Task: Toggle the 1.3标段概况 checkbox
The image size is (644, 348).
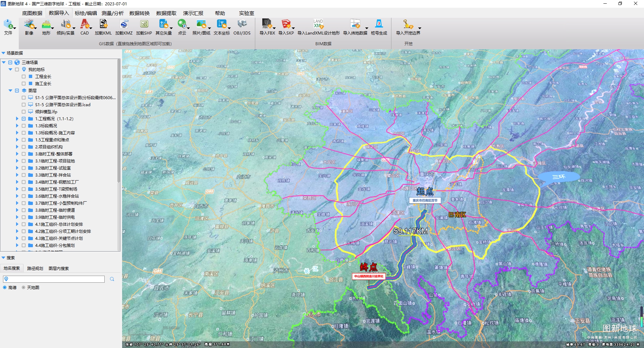Action: click(23, 126)
